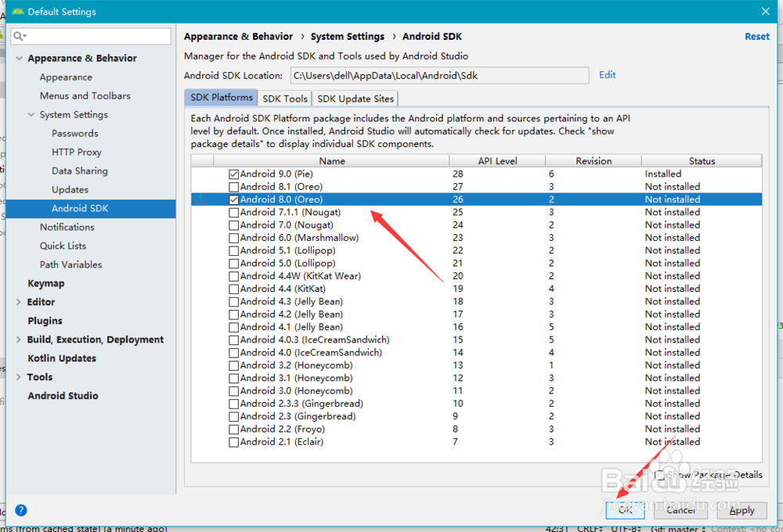Open Keymap settings
Viewport: 783px width, 532px height.
click(x=46, y=283)
